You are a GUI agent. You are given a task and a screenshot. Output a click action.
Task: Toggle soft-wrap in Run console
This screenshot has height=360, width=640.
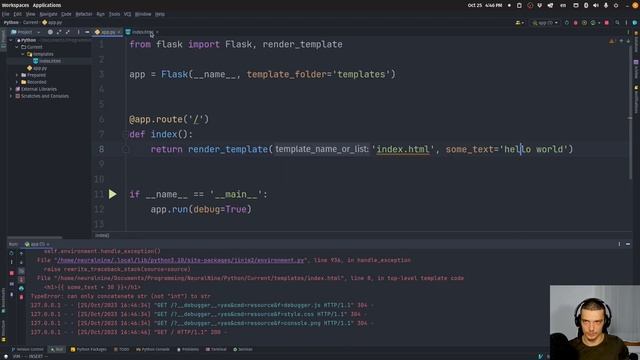[21, 271]
